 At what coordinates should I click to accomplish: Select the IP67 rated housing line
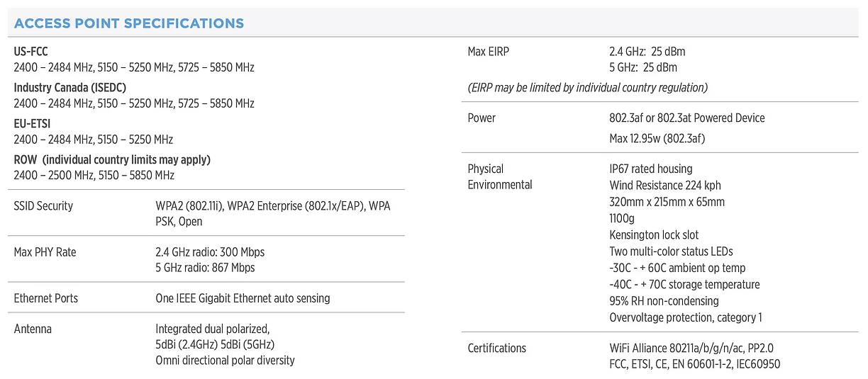[x=650, y=169]
